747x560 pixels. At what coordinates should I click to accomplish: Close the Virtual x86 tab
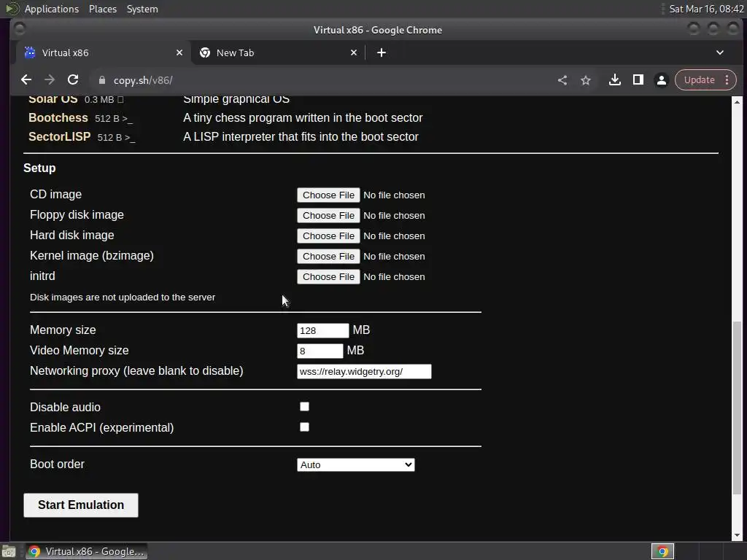179,52
